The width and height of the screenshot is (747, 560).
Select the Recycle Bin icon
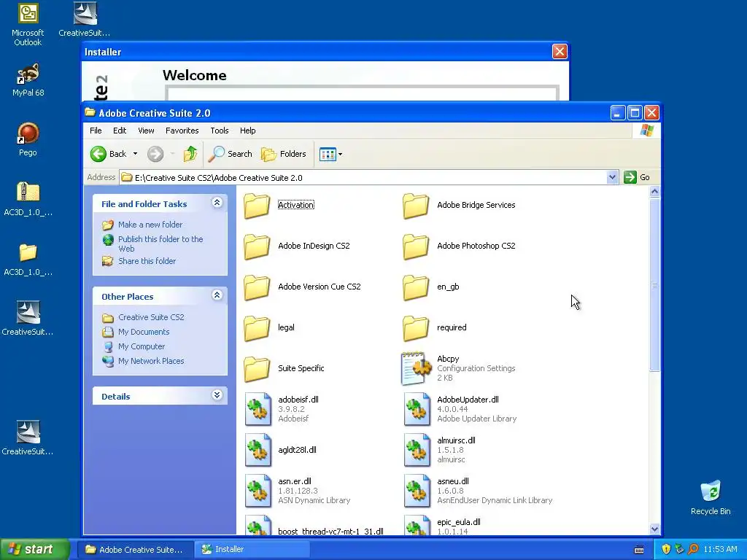(x=711, y=498)
